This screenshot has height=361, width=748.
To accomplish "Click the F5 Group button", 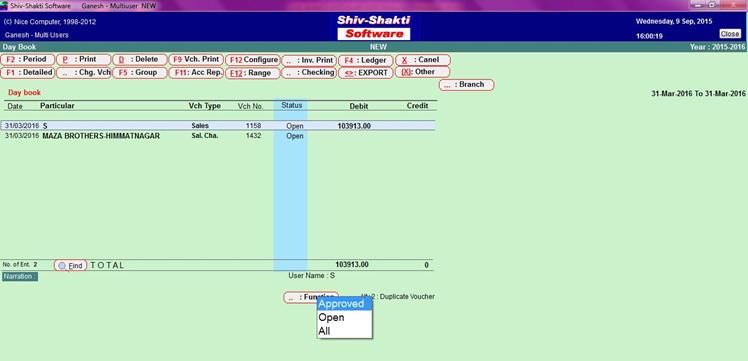I will click(x=140, y=72).
